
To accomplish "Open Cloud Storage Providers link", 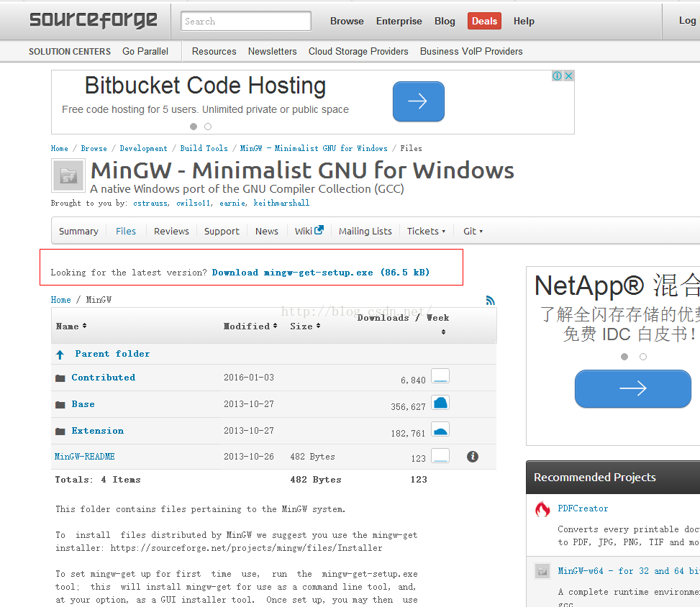I will pyautogui.click(x=358, y=51).
